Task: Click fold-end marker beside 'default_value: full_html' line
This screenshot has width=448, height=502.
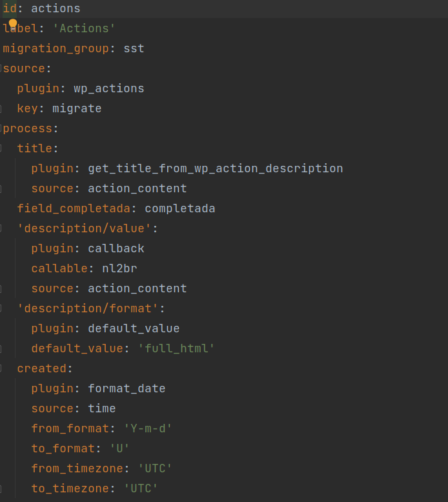Action: pyautogui.click(x=1, y=348)
